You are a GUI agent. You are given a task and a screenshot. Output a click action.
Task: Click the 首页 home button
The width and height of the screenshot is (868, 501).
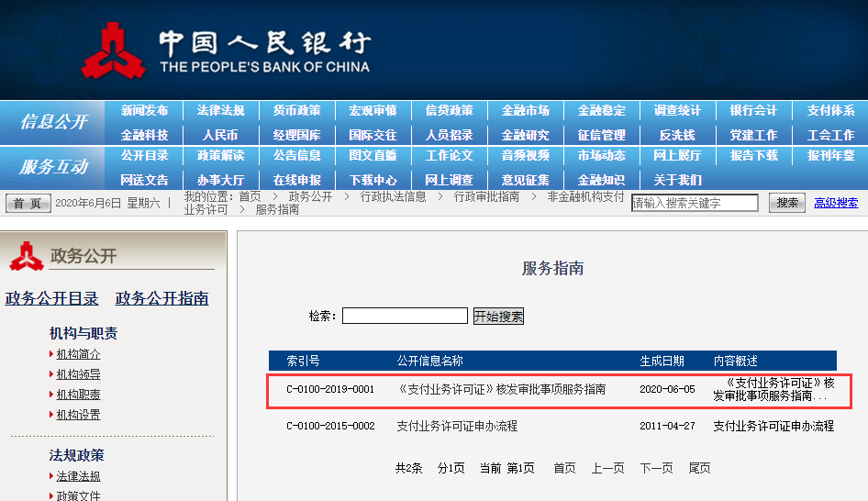point(28,203)
